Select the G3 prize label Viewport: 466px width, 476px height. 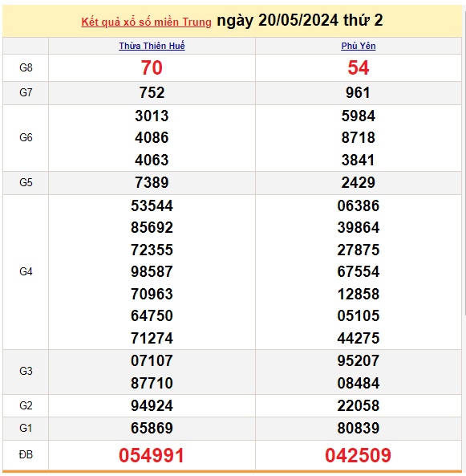pyautogui.click(x=26, y=371)
